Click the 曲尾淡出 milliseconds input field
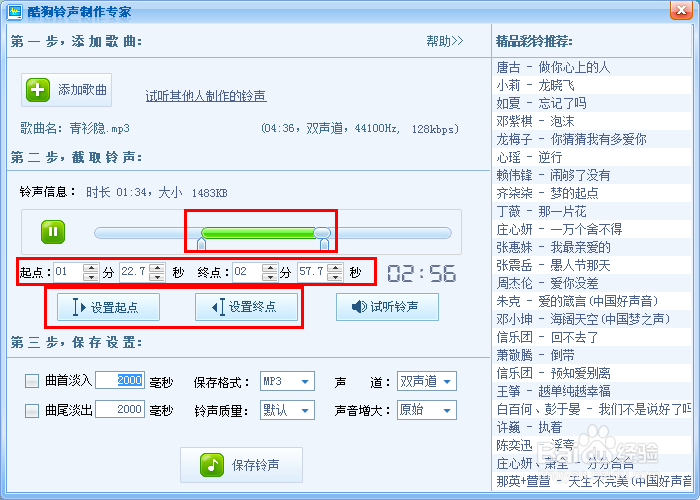Image resolution: width=700 pixels, height=500 pixels. pyautogui.click(x=120, y=409)
